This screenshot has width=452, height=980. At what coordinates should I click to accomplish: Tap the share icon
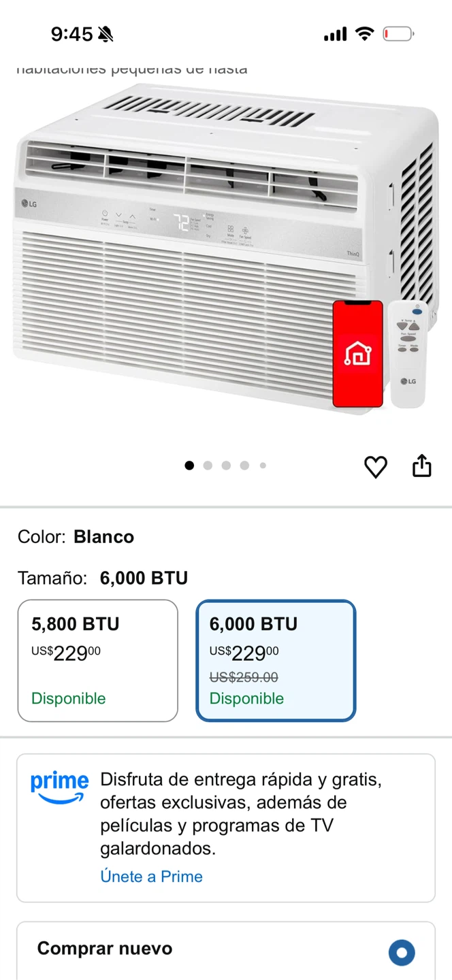pyautogui.click(x=422, y=466)
